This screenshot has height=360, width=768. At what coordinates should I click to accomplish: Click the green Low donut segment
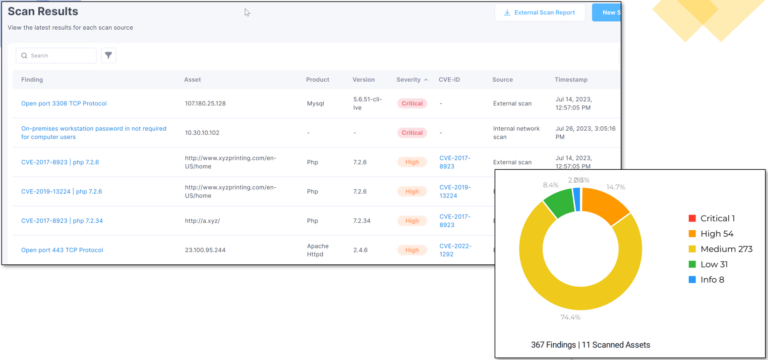coord(560,203)
